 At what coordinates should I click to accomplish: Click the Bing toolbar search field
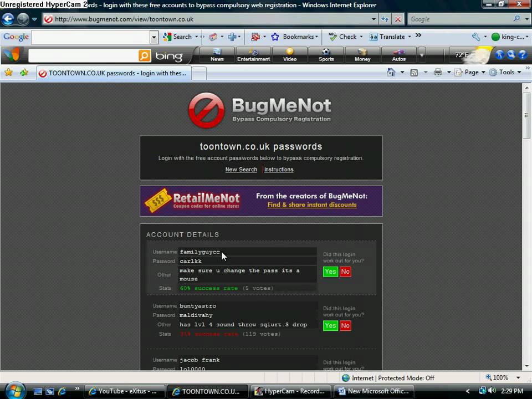pos(83,55)
